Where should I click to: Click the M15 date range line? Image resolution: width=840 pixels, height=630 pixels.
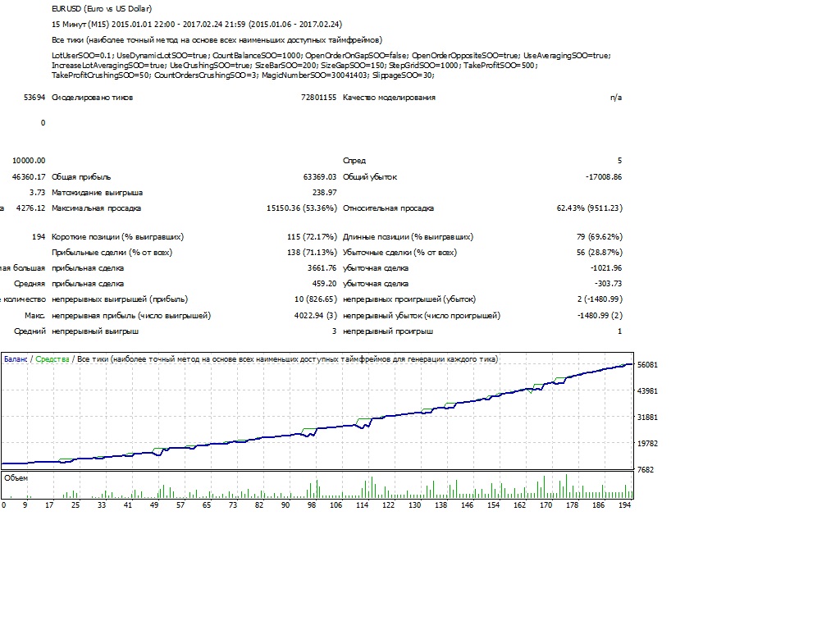[x=197, y=24]
